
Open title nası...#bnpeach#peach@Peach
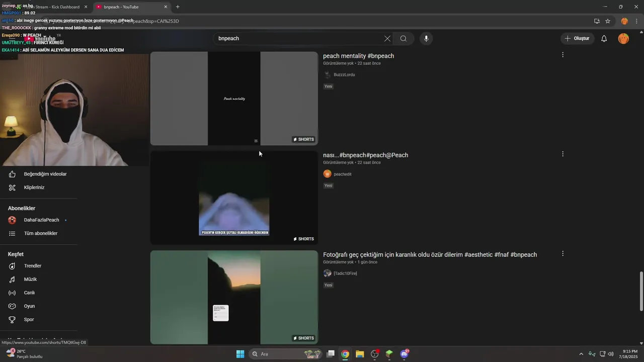[365, 155]
